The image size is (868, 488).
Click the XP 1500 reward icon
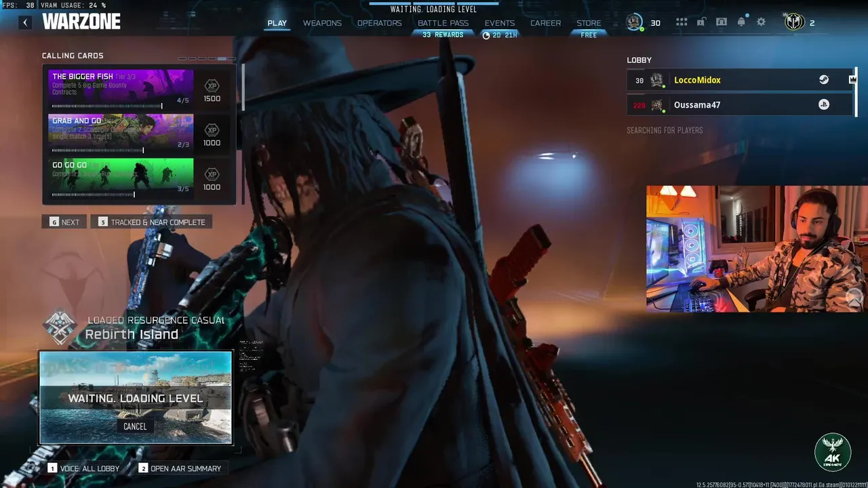(x=212, y=86)
